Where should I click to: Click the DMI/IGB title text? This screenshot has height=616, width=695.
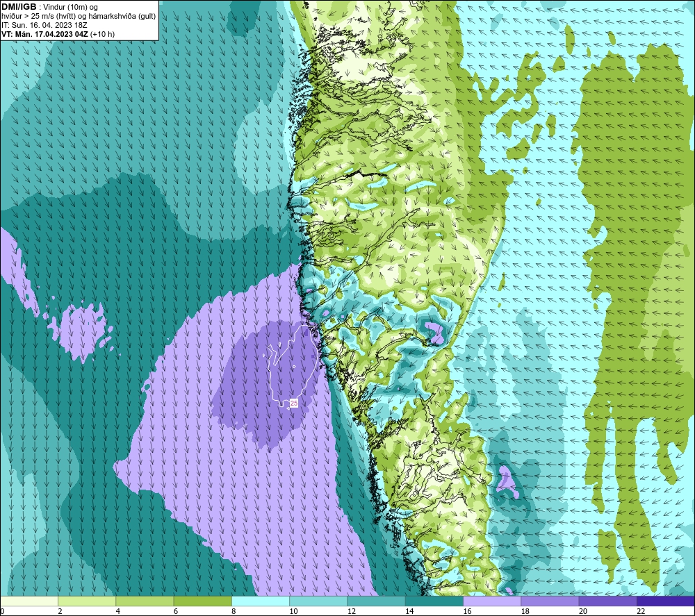19,7
